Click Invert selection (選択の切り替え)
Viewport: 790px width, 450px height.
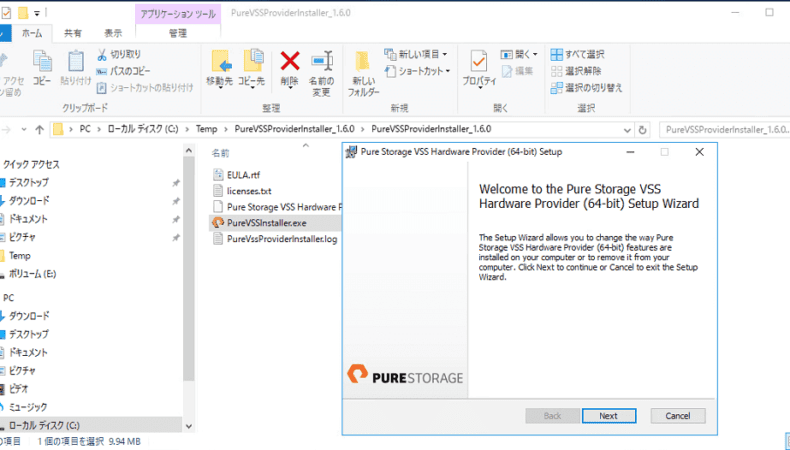pyautogui.click(x=586, y=88)
